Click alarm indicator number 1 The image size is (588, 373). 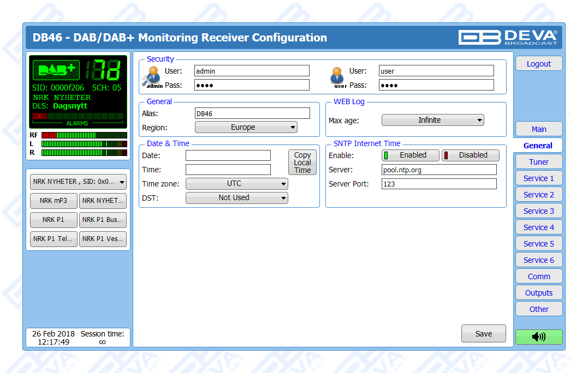[39, 116]
